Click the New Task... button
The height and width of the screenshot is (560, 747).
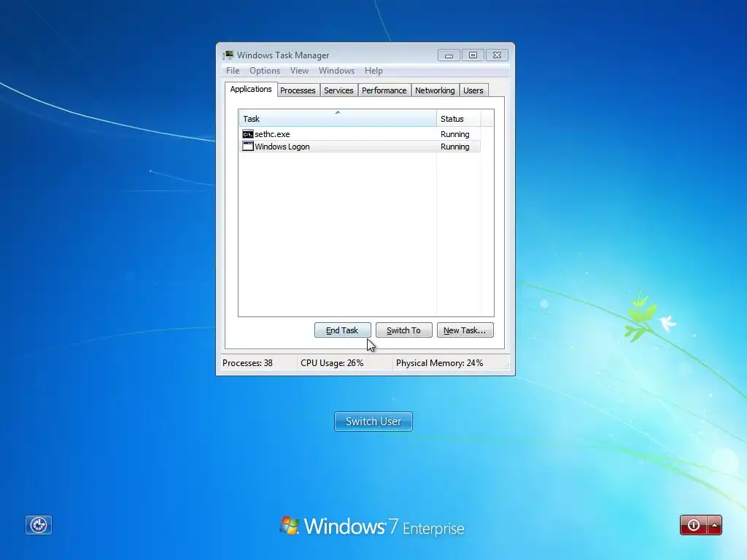click(x=465, y=330)
